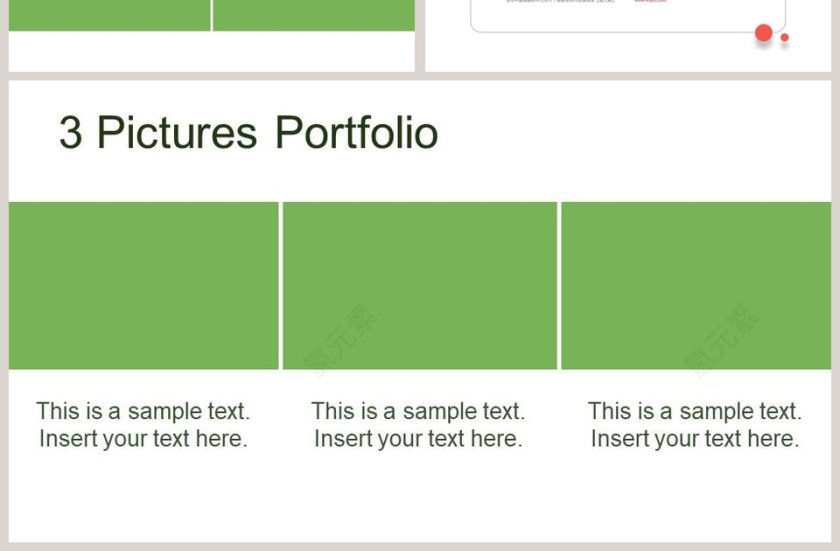
Task: Click right column 'Insert your text here.' line
Action: 695,438
